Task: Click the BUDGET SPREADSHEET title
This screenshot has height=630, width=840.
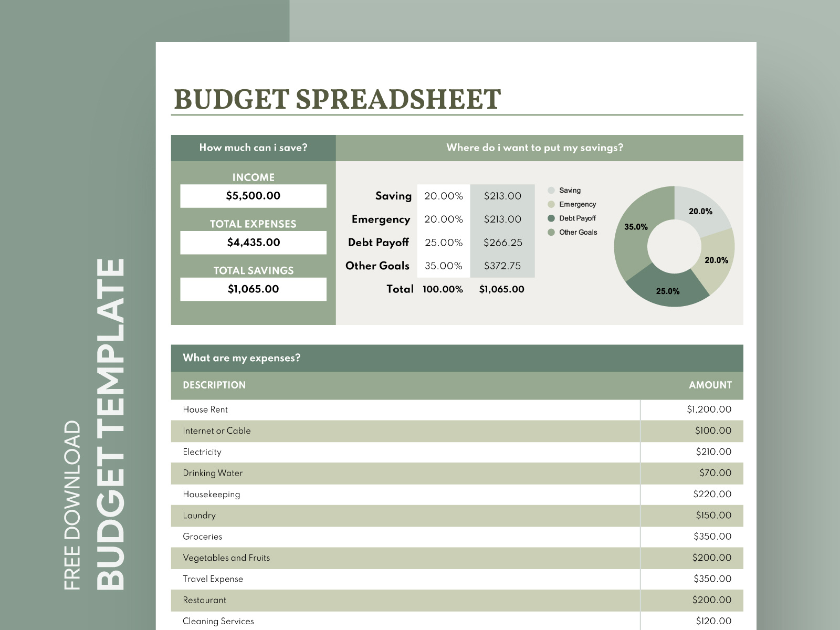Action: click(337, 99)
